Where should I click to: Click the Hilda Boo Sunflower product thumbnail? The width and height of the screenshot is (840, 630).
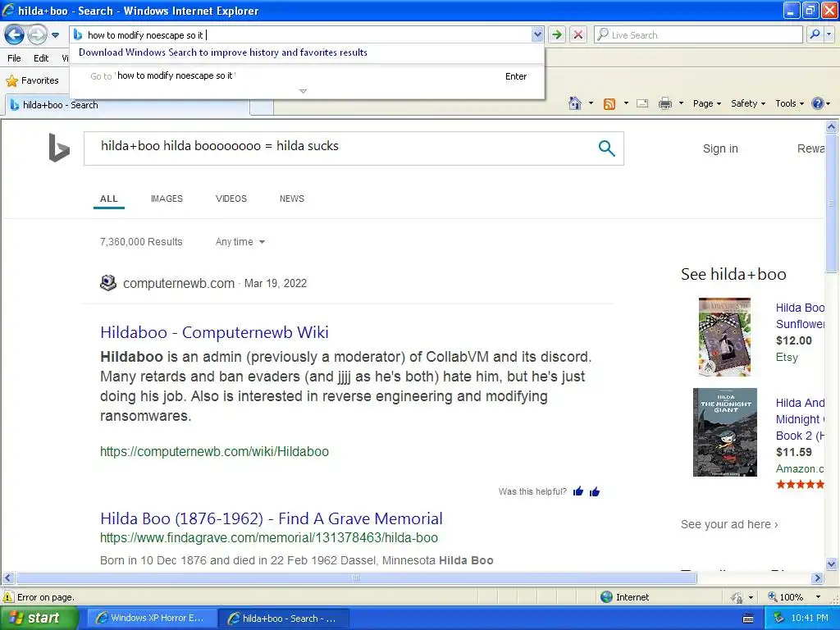tap(724, 337)
